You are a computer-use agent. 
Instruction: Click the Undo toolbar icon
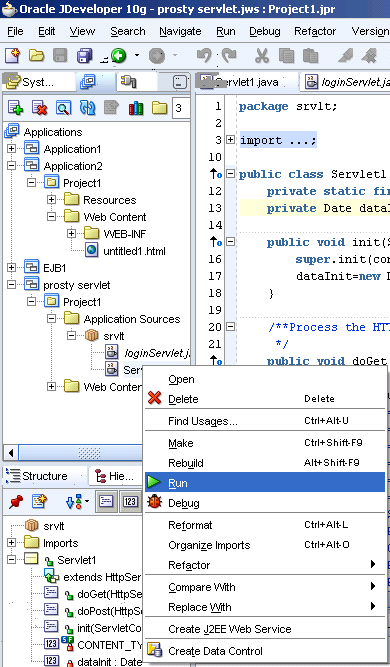point(205,56)
